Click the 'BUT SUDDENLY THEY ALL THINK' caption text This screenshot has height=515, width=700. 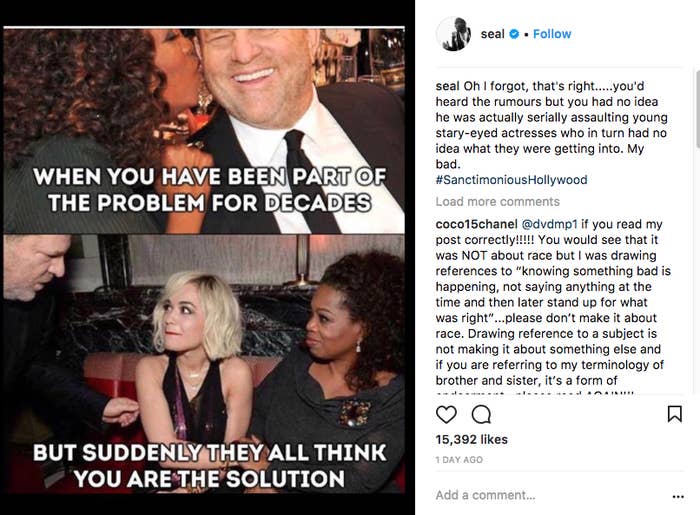pos(209,453)
